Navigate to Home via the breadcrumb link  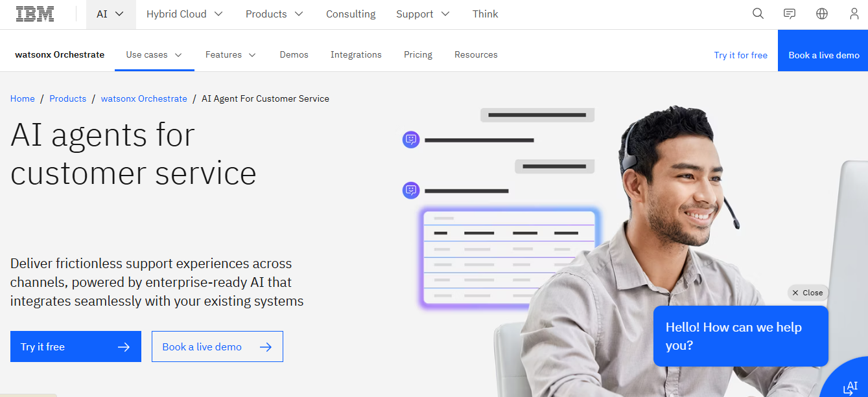tap(22, 98)
